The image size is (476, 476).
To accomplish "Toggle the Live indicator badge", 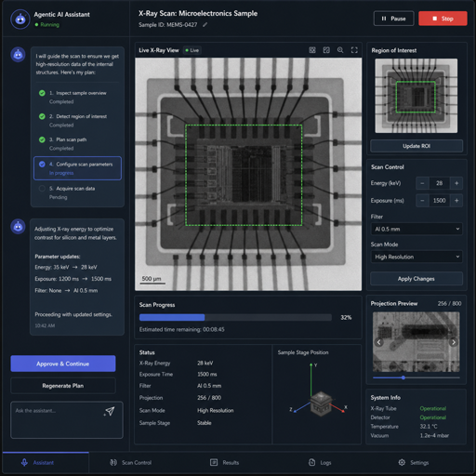I will (192, 50).
